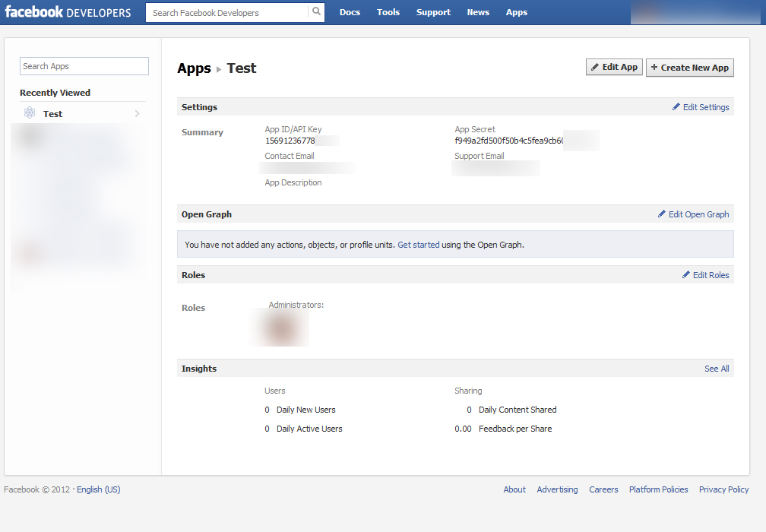Screen dimensions: 766x532
Task: Click pencil icon beside Edit Roles
Action: tap(686, 275)
